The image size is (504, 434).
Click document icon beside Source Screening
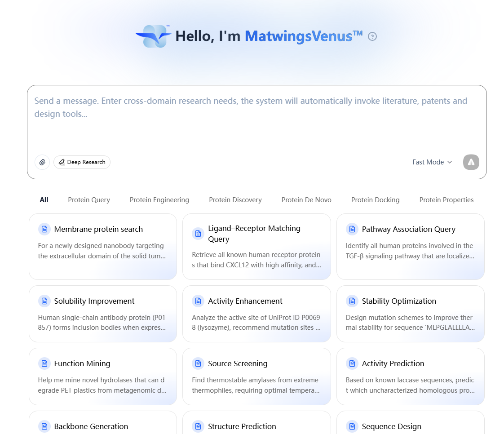198,363
